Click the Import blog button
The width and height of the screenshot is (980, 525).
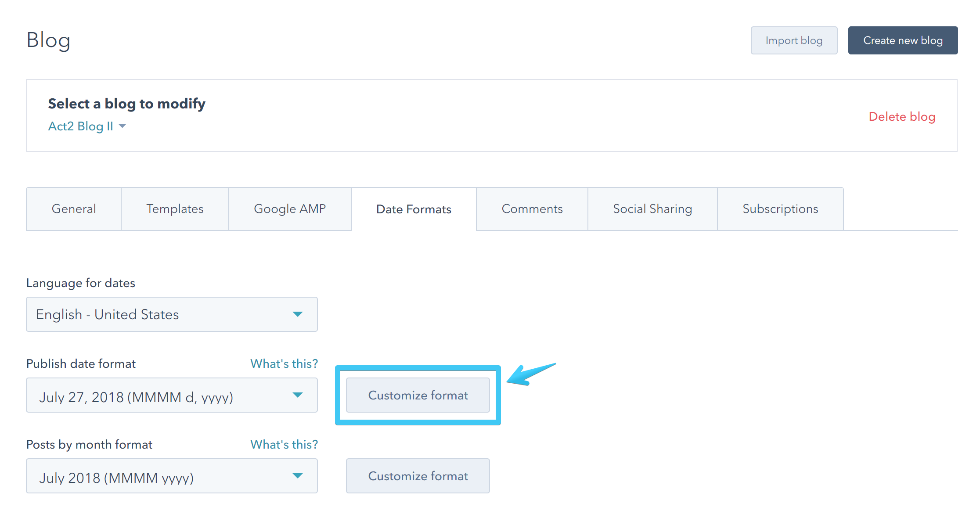click(x=794, y=40)
